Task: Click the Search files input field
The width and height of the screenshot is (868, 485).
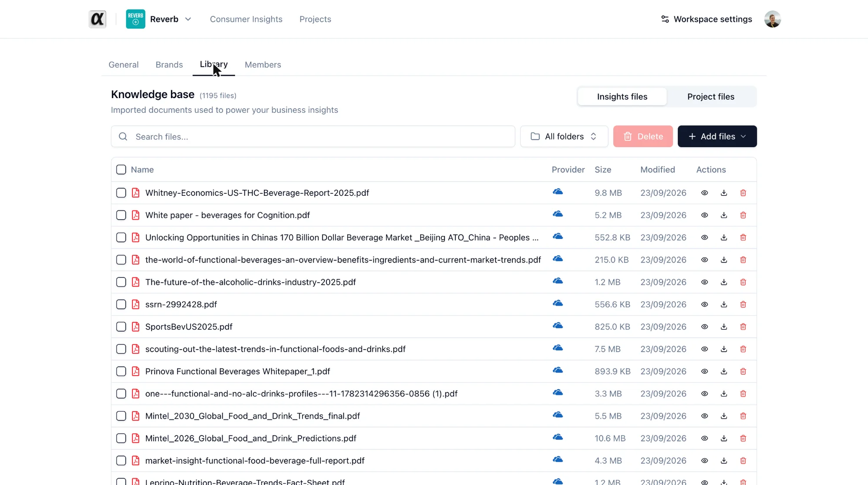Action: click(313, 136)
